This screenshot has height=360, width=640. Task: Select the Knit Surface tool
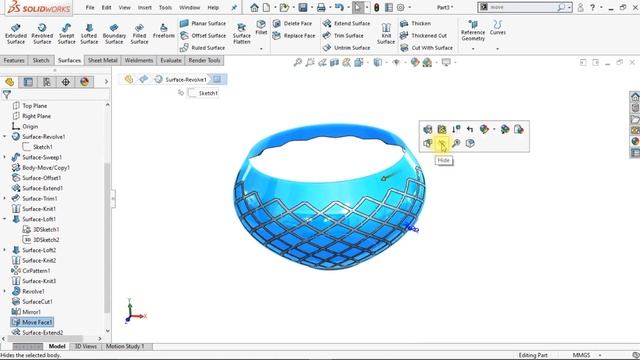pyautogui.click(x=386, y=33)
